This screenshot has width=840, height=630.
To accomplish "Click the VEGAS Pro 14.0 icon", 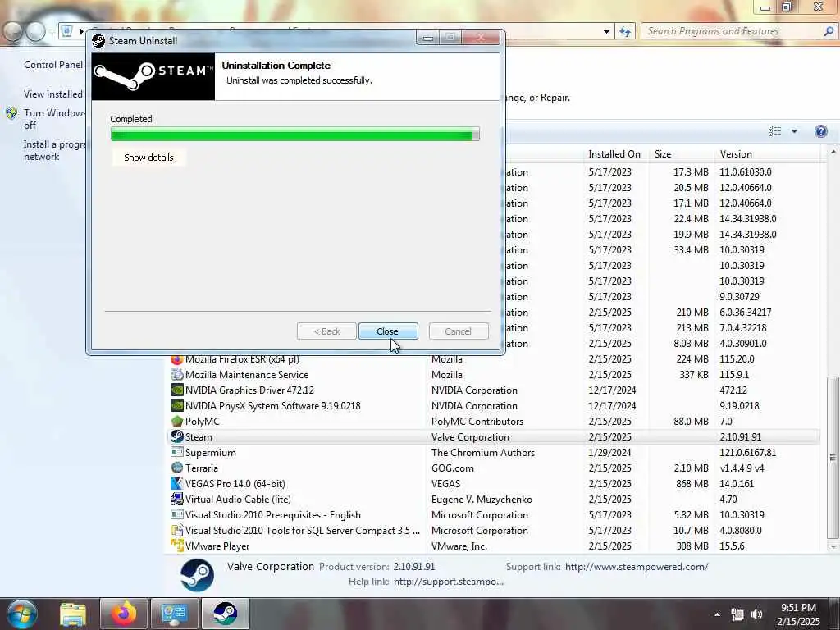I will click(x=177, y=483).
